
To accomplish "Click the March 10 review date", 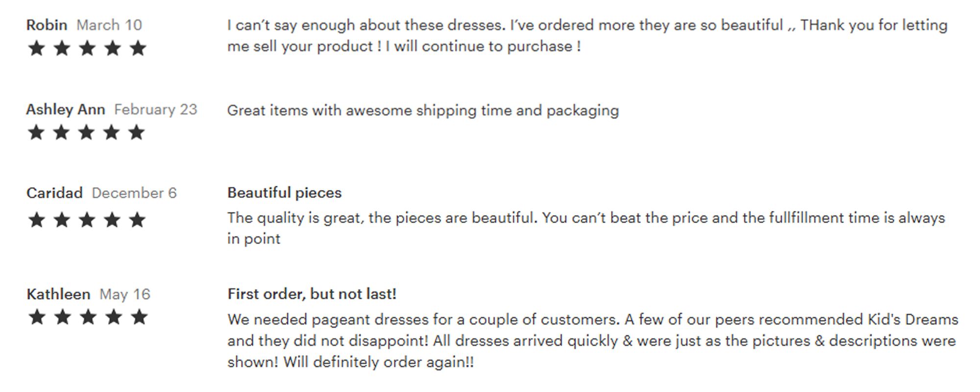I will click(109, 25).
